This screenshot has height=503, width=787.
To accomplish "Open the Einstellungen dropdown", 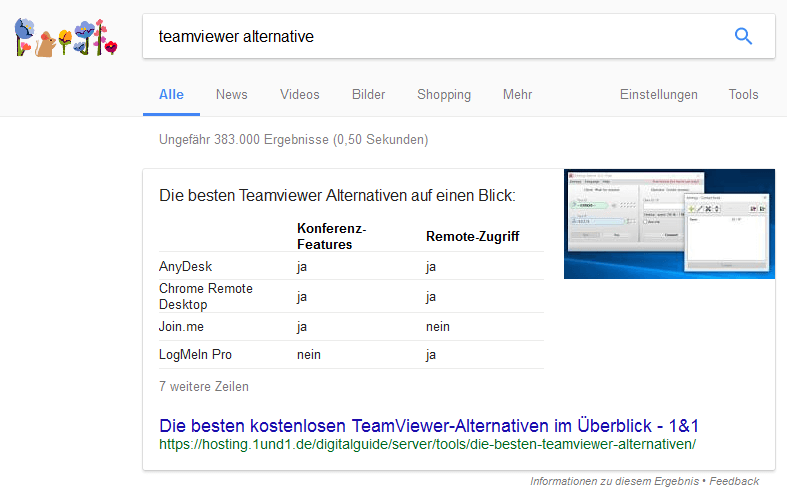I will [x=658, y=95].
